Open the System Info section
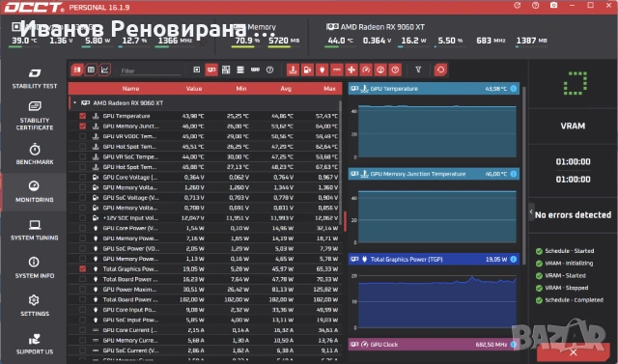Screen dimensions: 618x364 click(x=35, y=267)
